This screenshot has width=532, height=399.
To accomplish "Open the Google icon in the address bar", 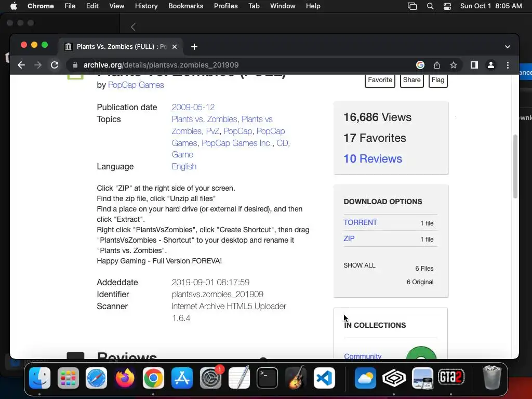I will pos(420,65).
